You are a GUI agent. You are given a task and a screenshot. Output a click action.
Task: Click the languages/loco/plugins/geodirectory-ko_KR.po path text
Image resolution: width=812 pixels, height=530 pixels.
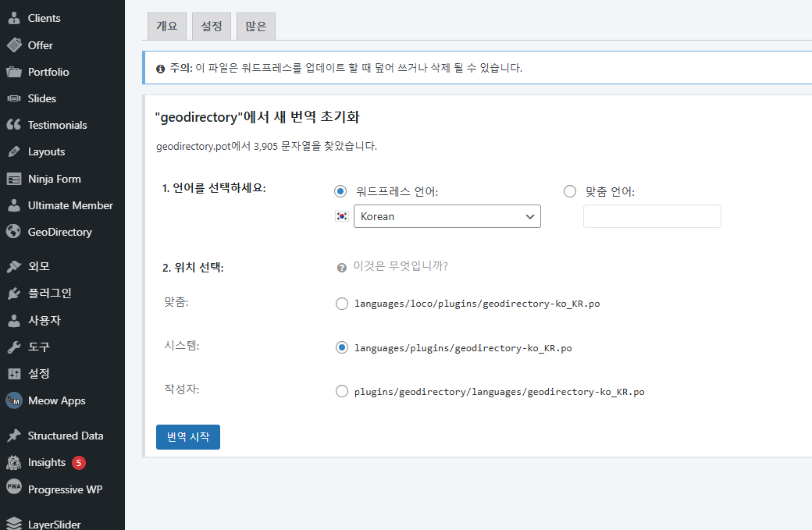tap(477, 304)
